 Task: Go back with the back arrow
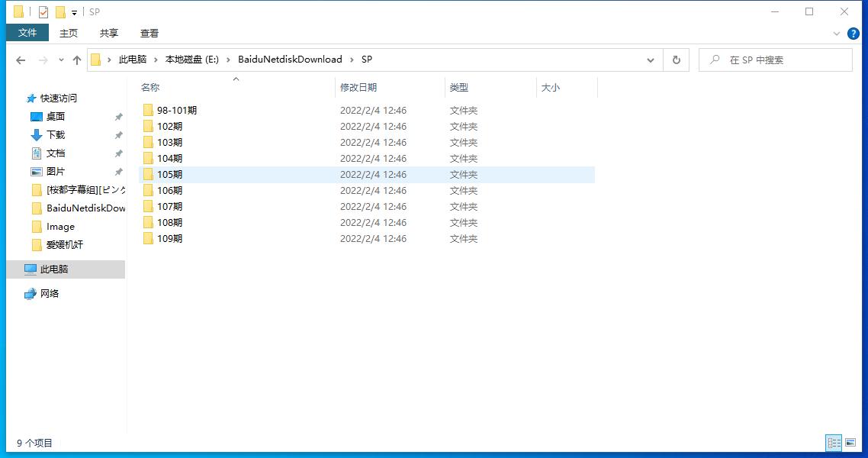[x=21, y=60]
